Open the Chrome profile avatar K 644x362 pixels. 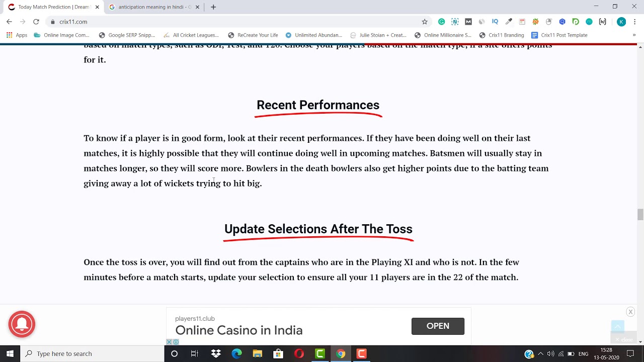point(621,22)
